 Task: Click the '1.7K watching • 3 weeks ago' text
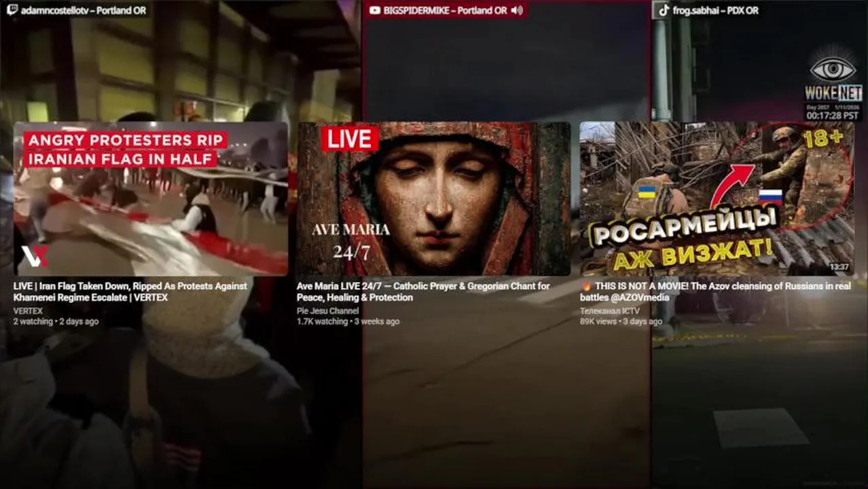pyautogui.click(x=348, y=321)
